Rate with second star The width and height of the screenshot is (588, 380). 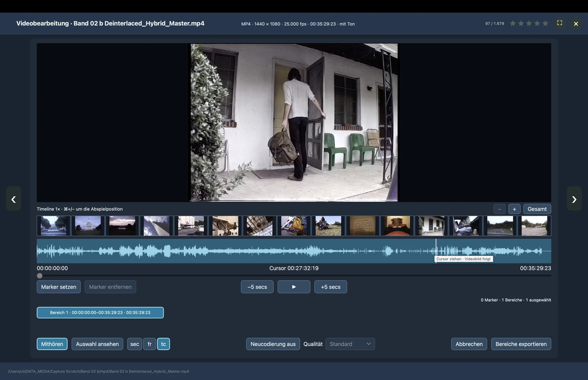coord(521,24)
